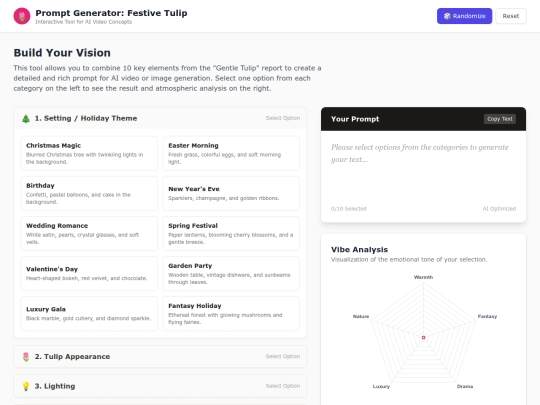Click the tulip icon beside Tulip Appearance

[26, 357]
